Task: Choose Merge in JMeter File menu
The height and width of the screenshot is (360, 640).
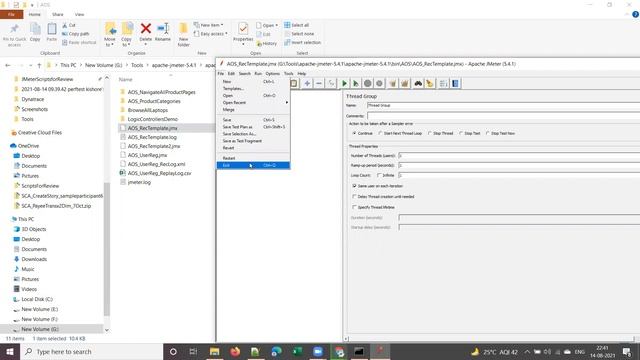Action: tap(253, 109)
